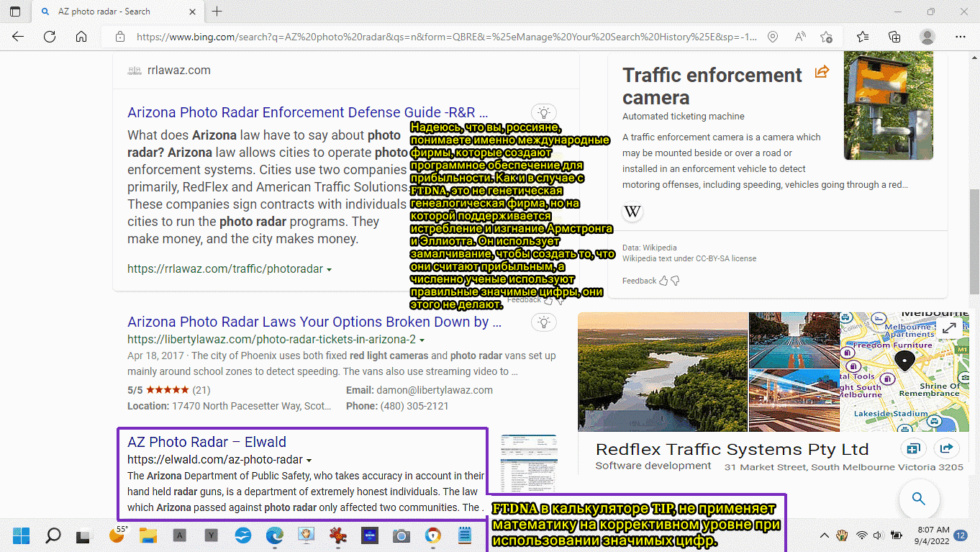Open the Favorites list
Image resolution: width=980 pixels, height=552 pixels.
(x=863, y=37)
